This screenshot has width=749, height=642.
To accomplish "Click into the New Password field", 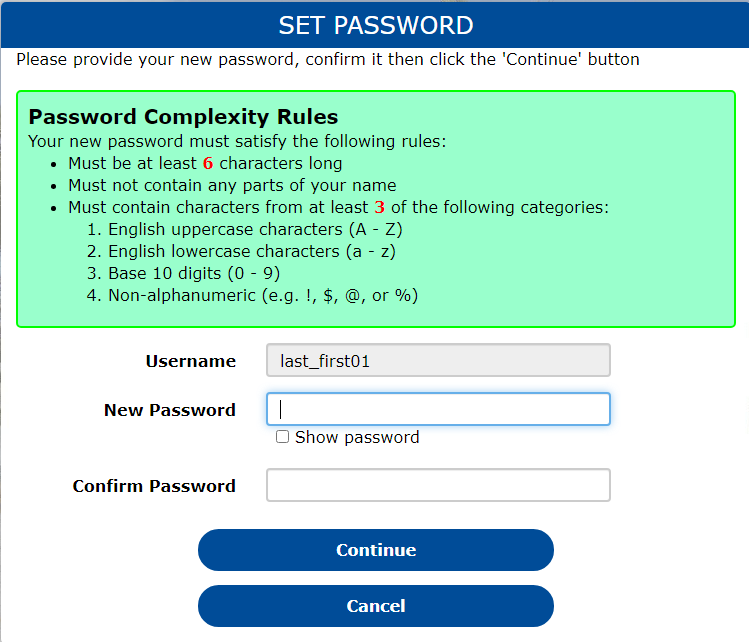I will point(438,409).
